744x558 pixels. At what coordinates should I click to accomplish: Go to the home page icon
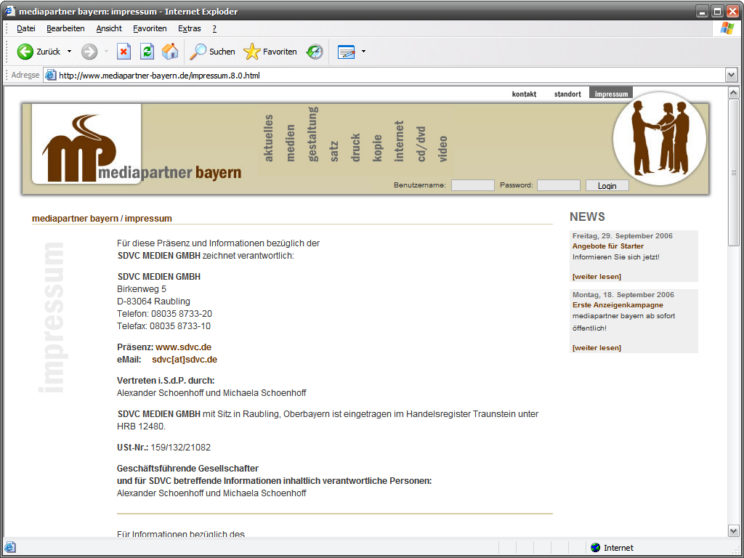(x=170, y=51)
